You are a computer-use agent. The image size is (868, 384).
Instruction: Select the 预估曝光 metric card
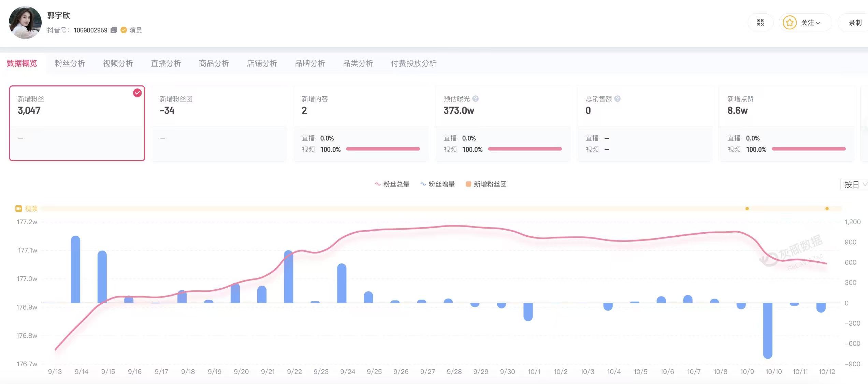click(503, 123)
